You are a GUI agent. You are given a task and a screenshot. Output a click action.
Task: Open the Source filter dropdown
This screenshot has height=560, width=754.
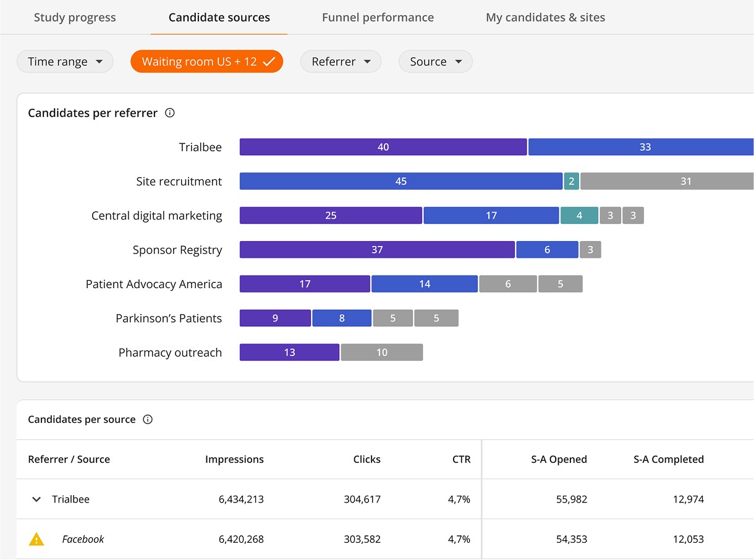[x=435, y=62]
